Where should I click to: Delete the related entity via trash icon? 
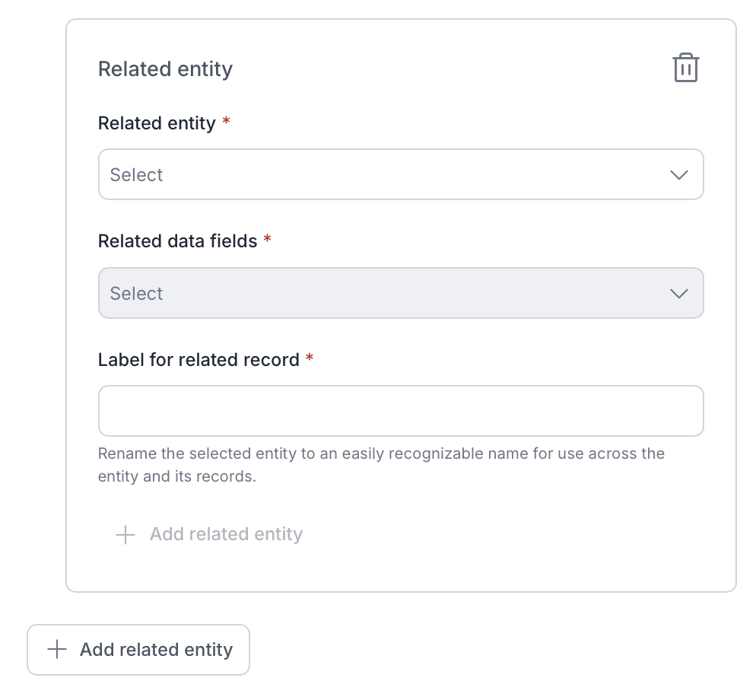point(685,68)
